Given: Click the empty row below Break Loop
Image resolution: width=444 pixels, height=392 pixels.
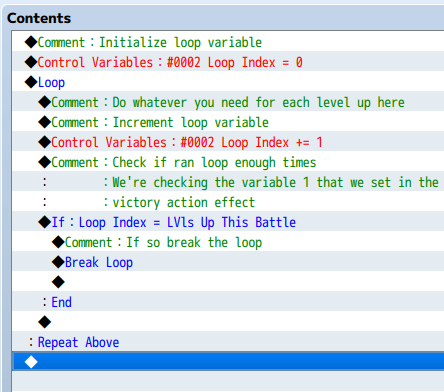Looking at the screenshot, I should (x=228, y=281).
